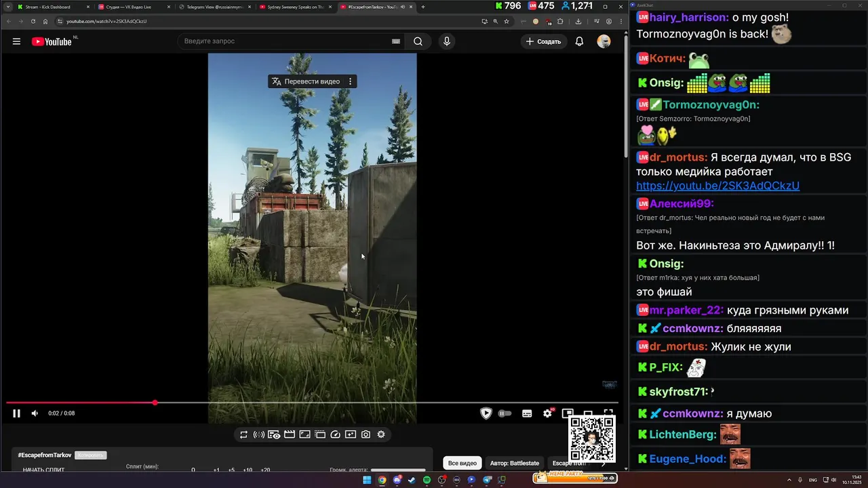Switch to the Telegram View tab
Viewport: 868px width, 488px height.
coord(216,7)
